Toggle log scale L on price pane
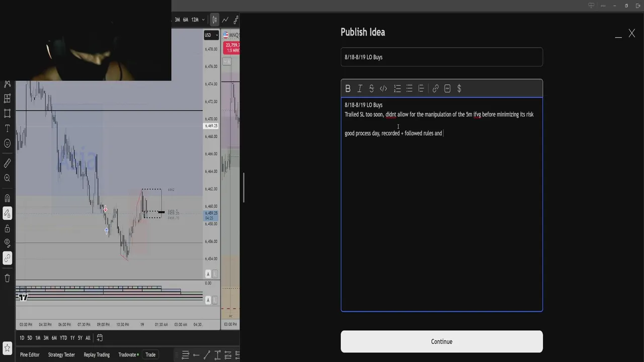 point(215,274)
